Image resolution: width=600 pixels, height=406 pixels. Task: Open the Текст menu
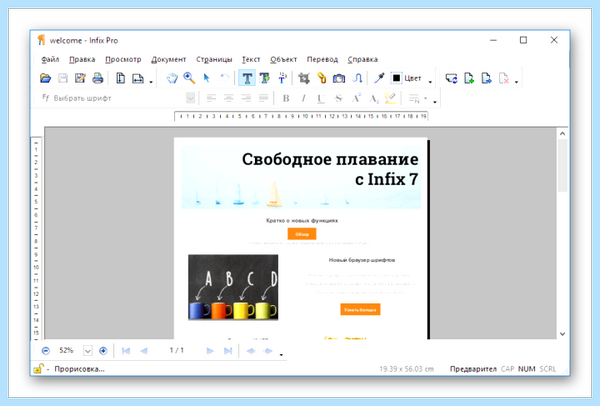[251, 59]
